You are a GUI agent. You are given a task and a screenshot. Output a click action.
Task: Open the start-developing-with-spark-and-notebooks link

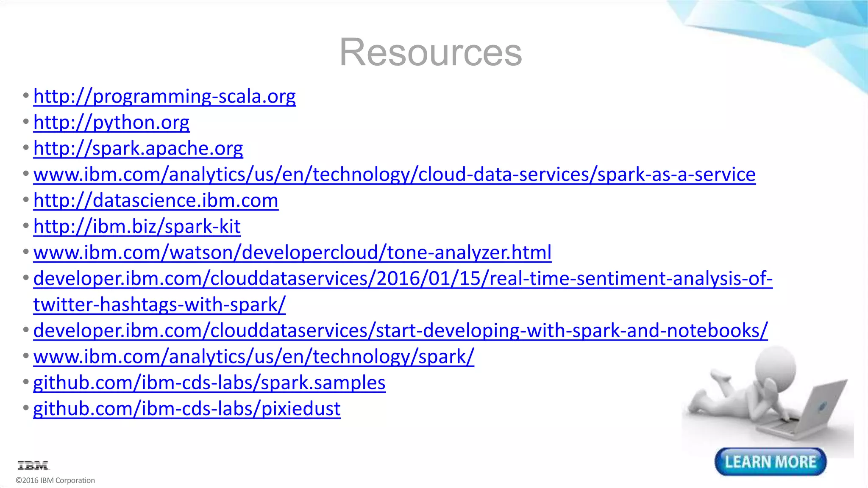[401, 331]
